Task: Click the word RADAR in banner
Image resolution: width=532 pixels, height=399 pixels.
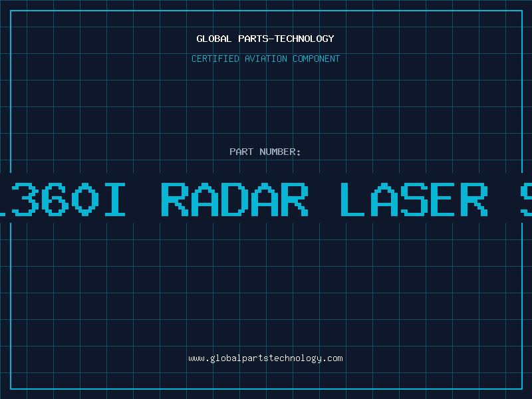Action: coord(235,199)
